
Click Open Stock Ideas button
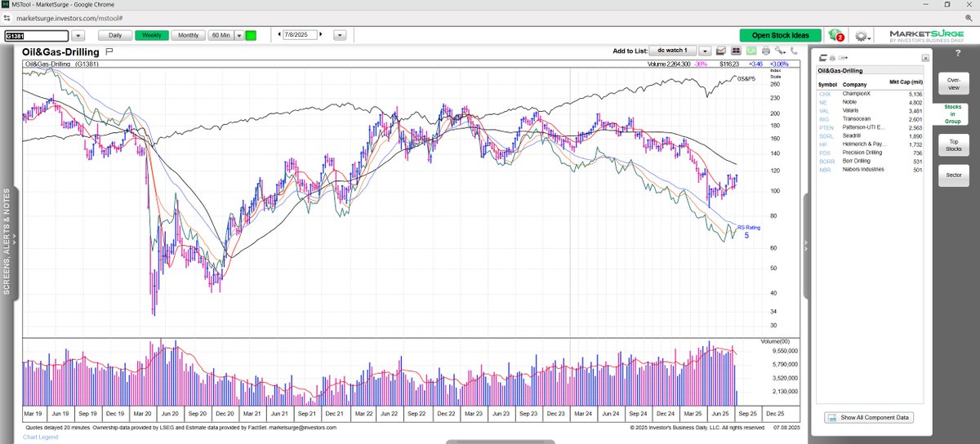(781, 35)
